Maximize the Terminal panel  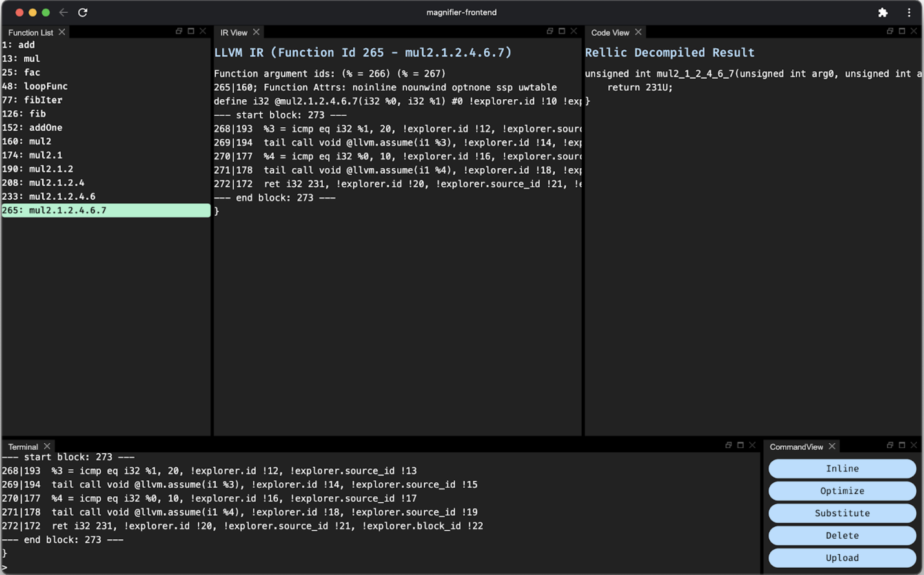pos(740,445)
